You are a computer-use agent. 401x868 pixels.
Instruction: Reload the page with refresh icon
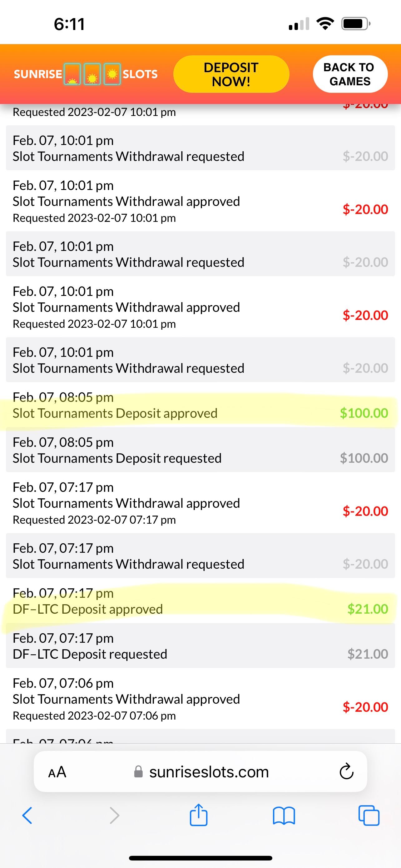pos(346,772)
